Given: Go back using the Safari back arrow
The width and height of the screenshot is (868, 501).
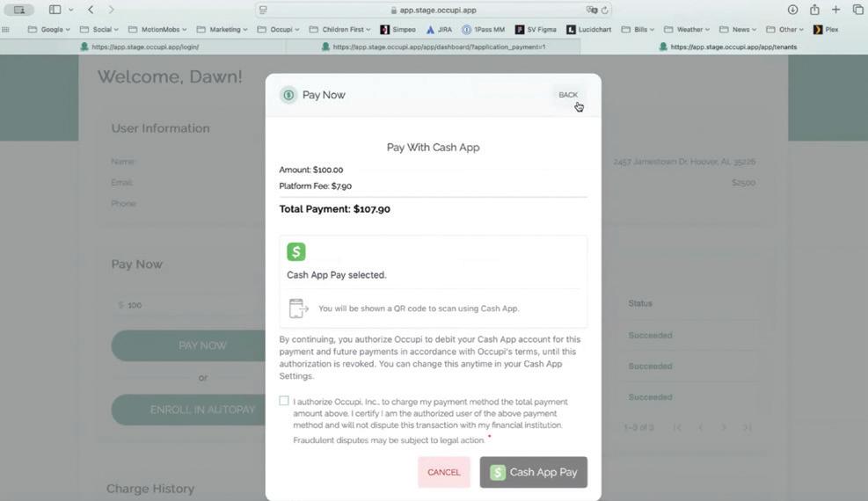Looking at the screenshot, I should [91, 10].
